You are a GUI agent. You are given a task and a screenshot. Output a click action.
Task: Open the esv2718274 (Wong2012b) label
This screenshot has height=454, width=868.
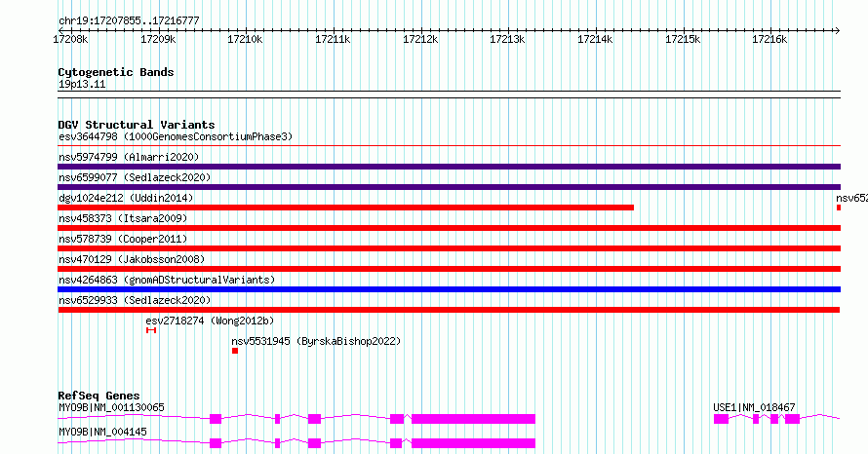[x=210, y=321]
